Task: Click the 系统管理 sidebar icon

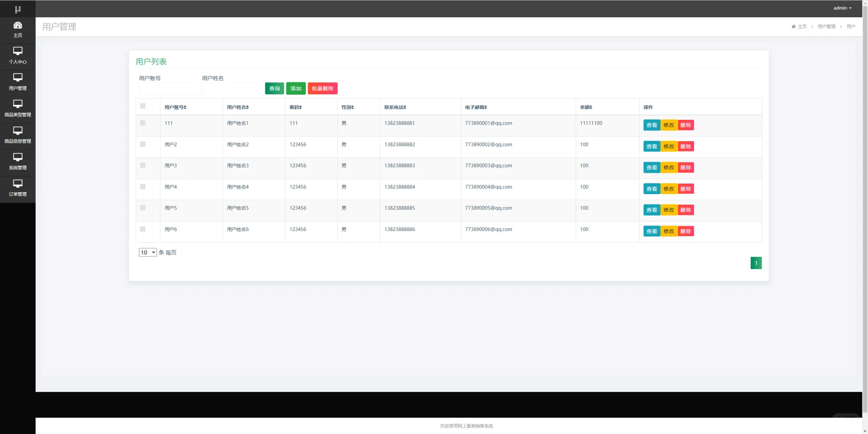Action: coord(18,157)
